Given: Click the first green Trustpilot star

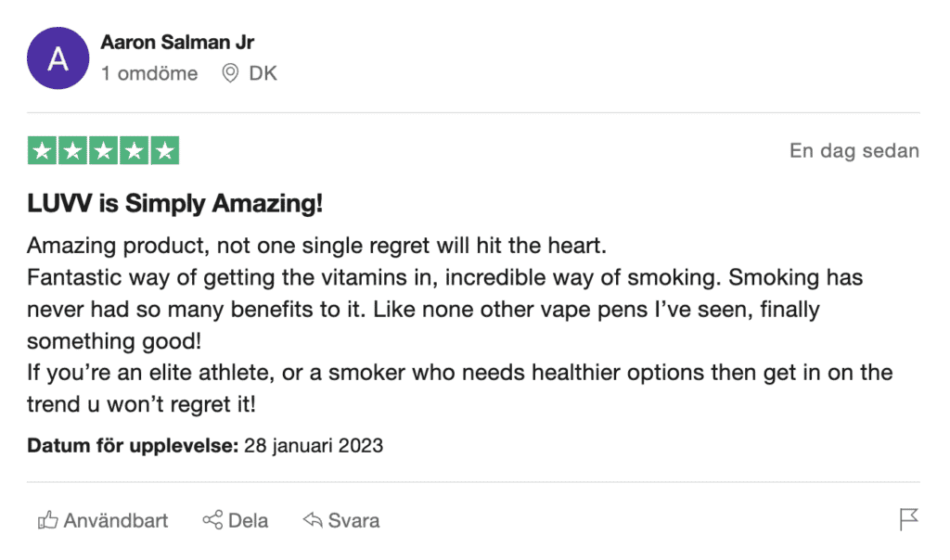Looking at the screenshot, I should click(41, 149).
